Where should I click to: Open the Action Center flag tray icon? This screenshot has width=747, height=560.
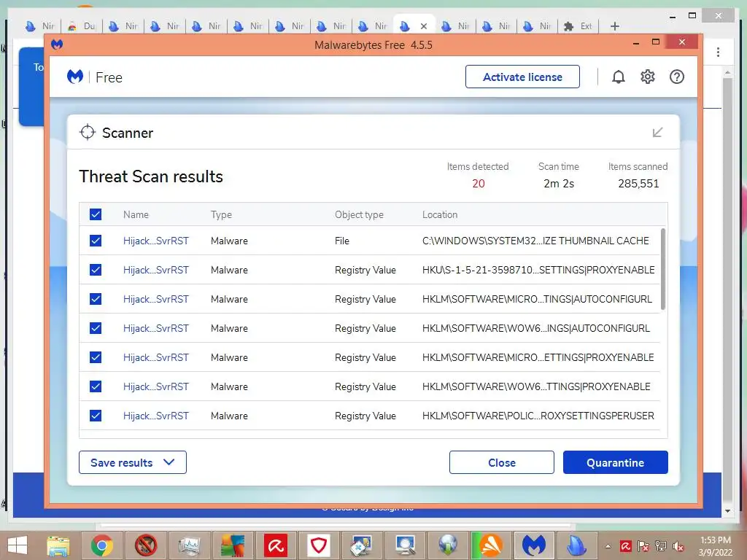[643, 546]
